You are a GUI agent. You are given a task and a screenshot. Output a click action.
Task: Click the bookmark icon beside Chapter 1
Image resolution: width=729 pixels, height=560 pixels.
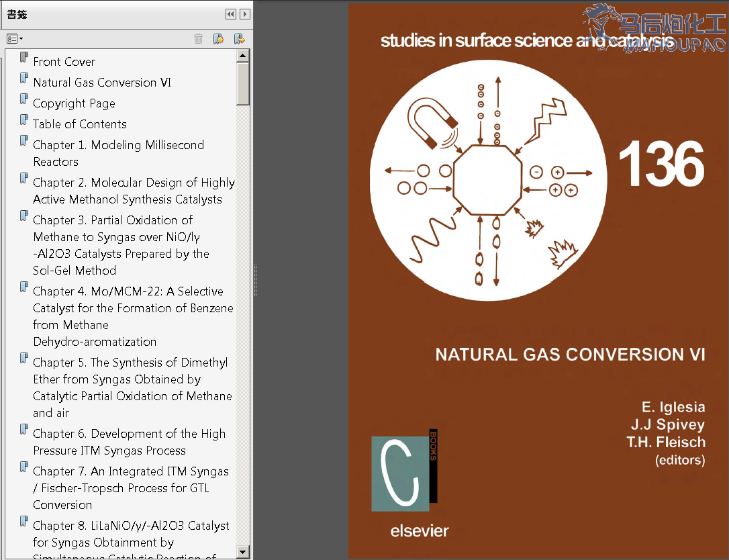coord(24,140)
